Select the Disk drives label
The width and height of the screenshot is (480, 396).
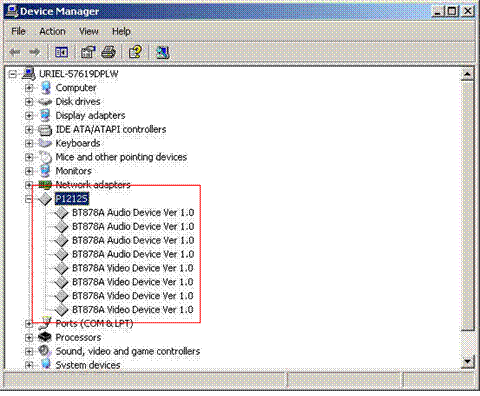[x=78, y=102]
